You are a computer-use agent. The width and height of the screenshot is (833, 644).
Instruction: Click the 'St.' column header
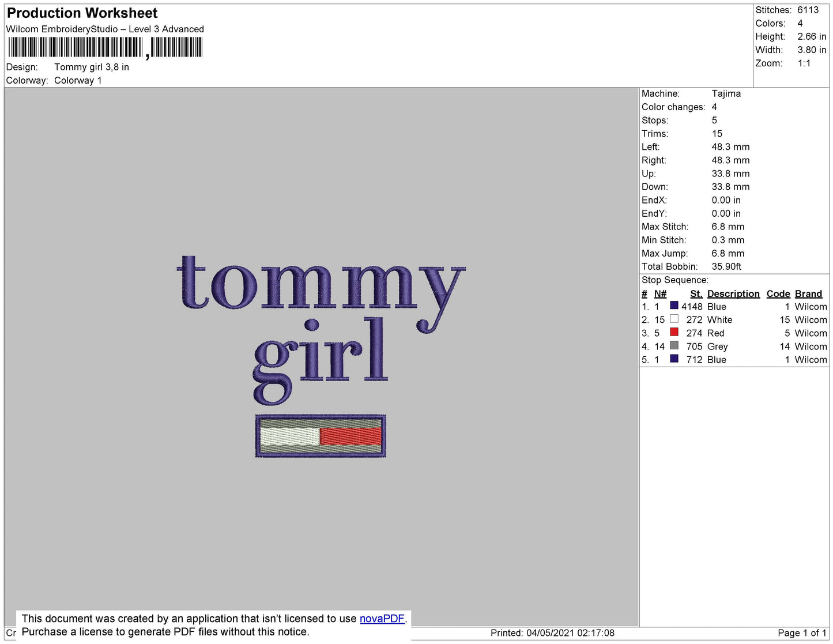(x=696, y=293)
